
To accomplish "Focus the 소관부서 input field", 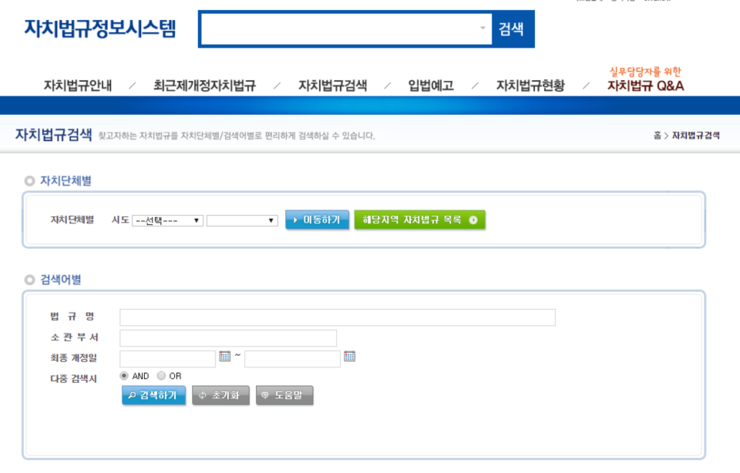I will point(228,338).
